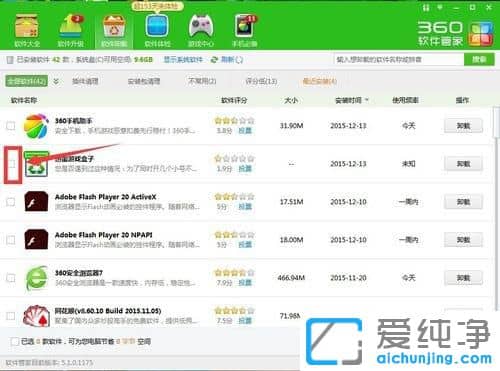Click the 卸载 button for 360安全浏览器7
Viewport: 500px width, 371px height.
463,278
